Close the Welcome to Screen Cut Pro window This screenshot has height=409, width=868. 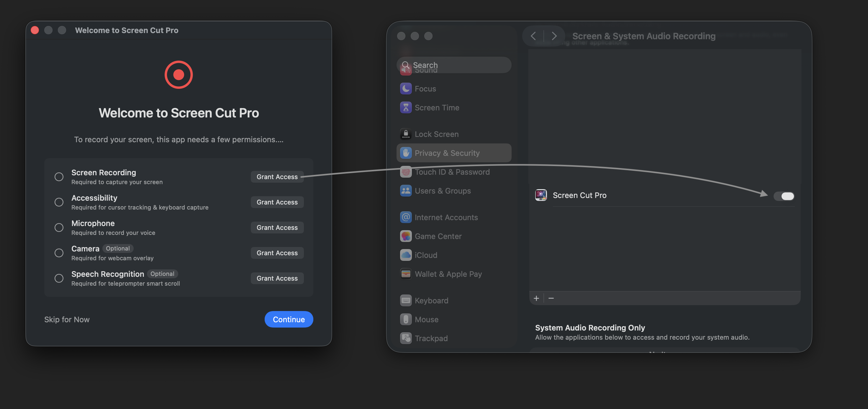(35, 30)
